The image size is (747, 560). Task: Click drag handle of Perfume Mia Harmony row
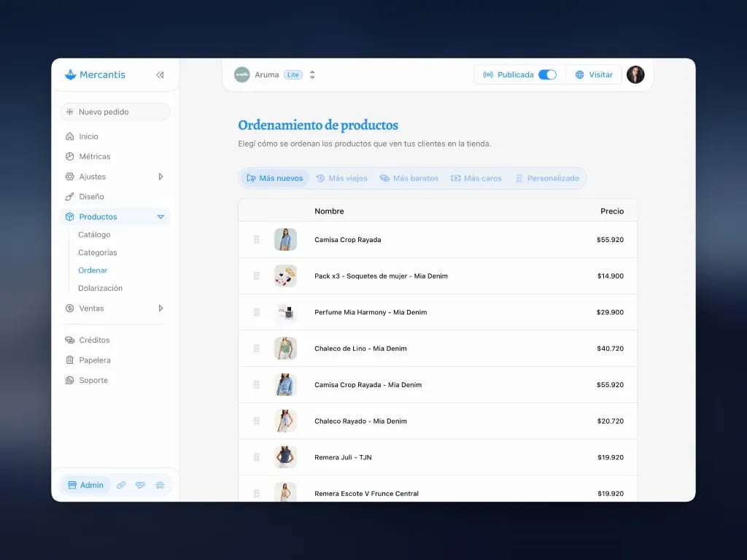coord(256,312)
